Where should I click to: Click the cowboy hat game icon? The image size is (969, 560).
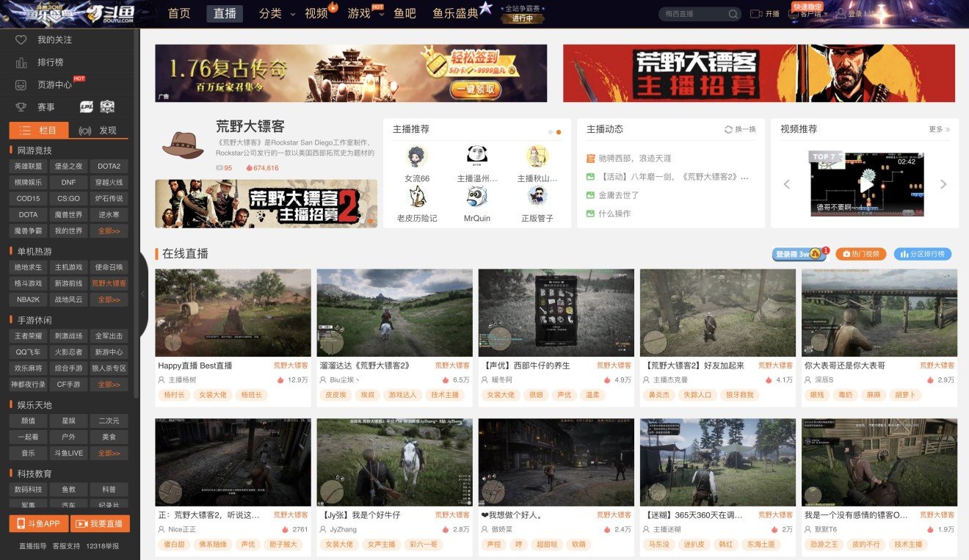[x=183, y=145]
